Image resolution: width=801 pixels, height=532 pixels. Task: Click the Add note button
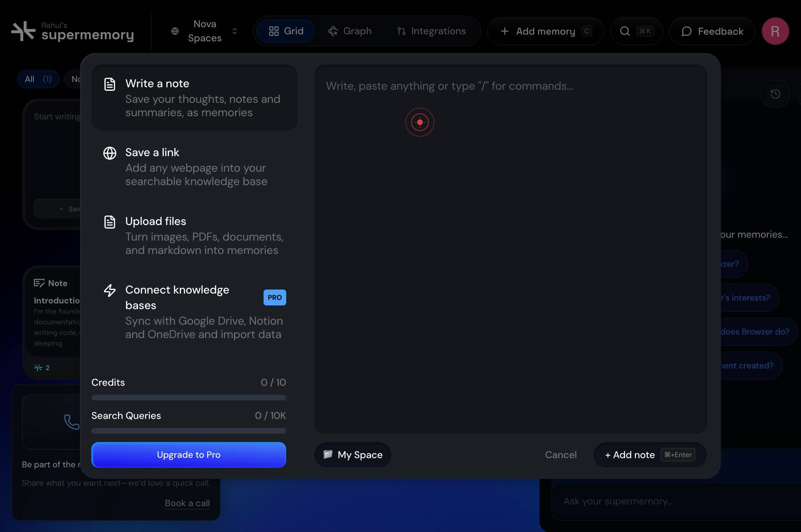click(650, 455)
